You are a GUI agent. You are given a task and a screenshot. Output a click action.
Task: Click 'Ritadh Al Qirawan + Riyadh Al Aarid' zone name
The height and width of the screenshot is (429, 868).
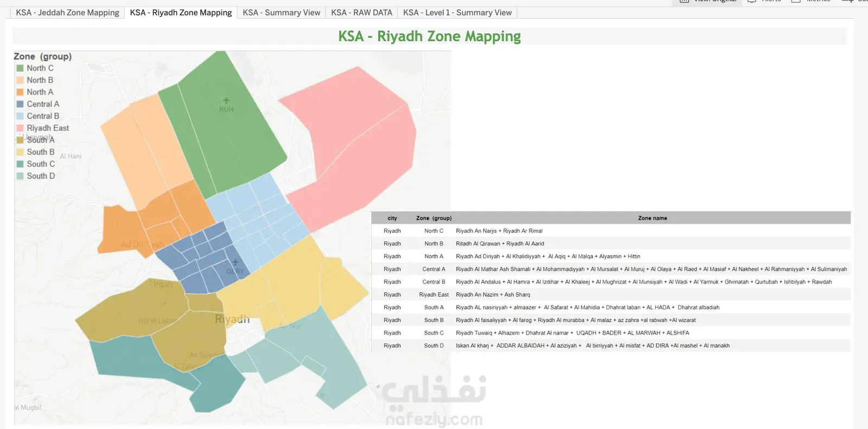point(500,244)
